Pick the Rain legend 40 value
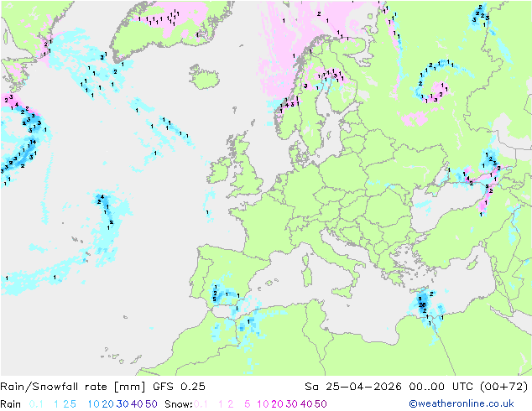Image resolution: width=532 pixels, height=411 pixels. tap(137, 404)
